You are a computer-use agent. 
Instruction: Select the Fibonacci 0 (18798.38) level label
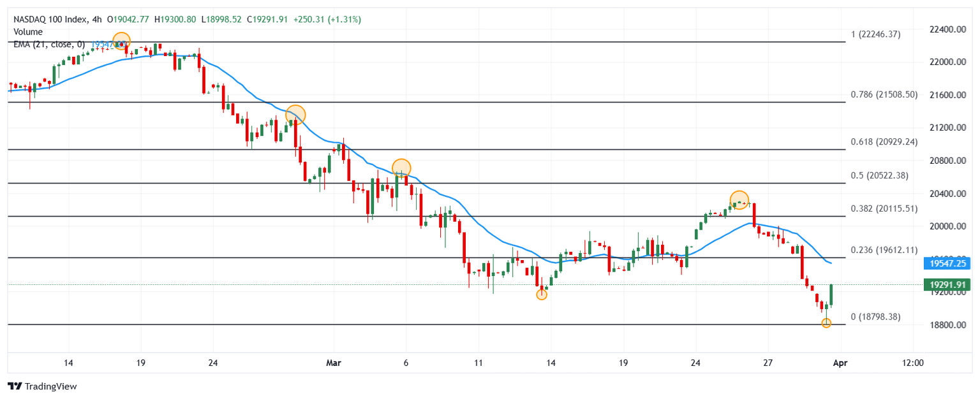click(x=875, y=316)
